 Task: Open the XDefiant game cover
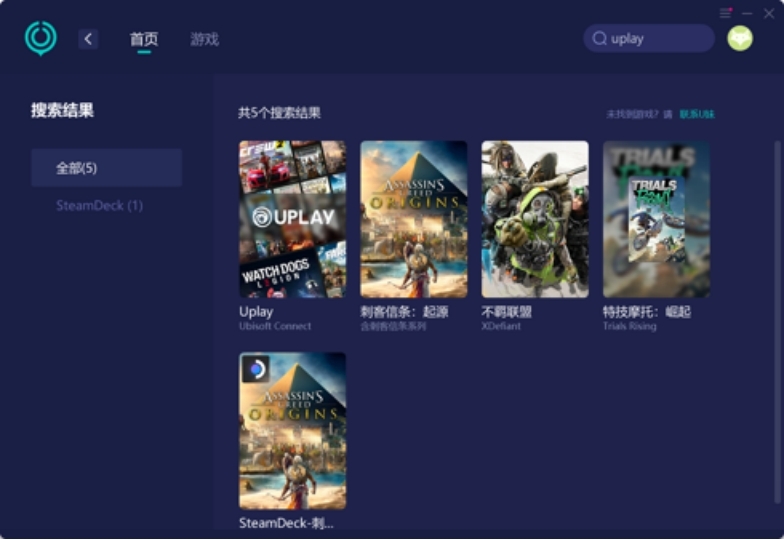coord(535,219)
